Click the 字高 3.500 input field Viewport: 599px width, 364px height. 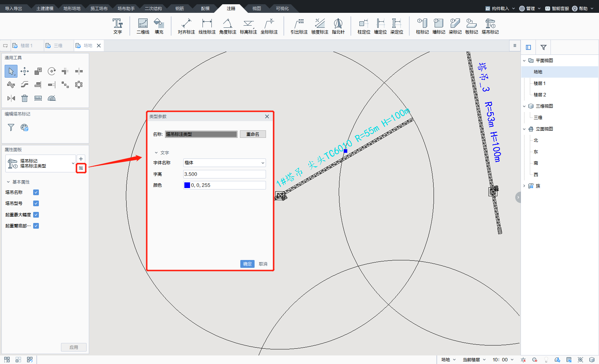pos(225,174)
